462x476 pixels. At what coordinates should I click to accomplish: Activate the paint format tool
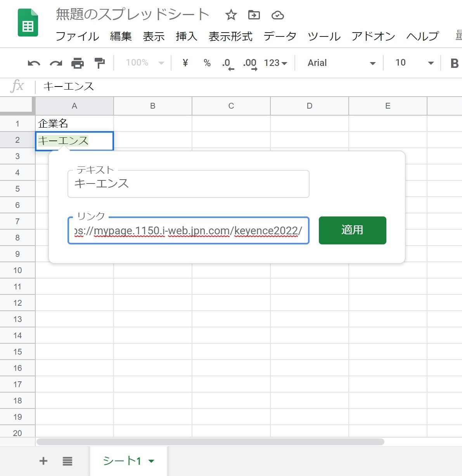pos(100,63)
